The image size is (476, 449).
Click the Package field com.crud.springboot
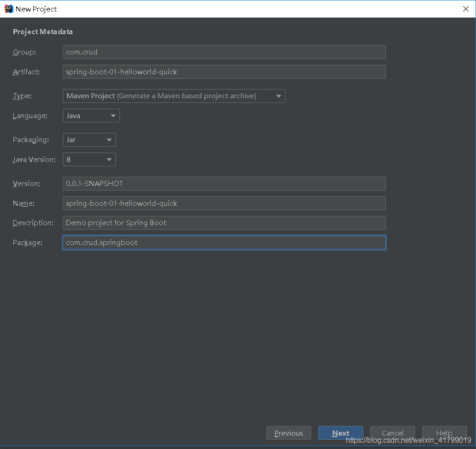point(224,242)
